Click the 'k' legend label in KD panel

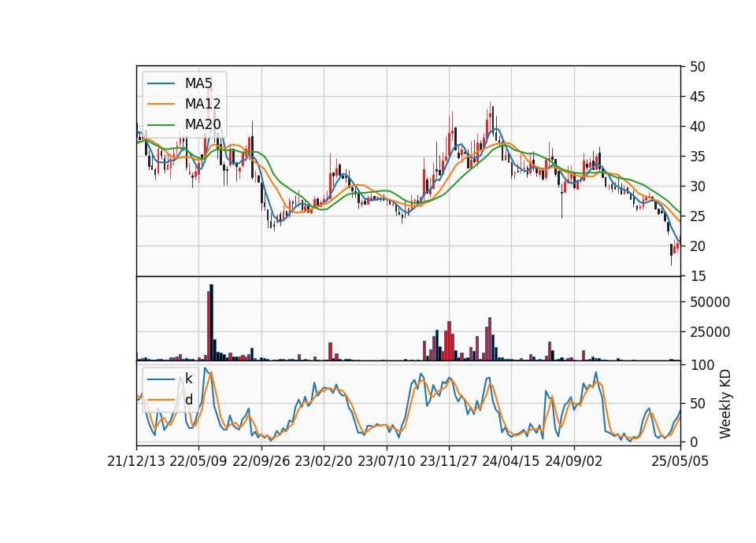click(188, 379)
